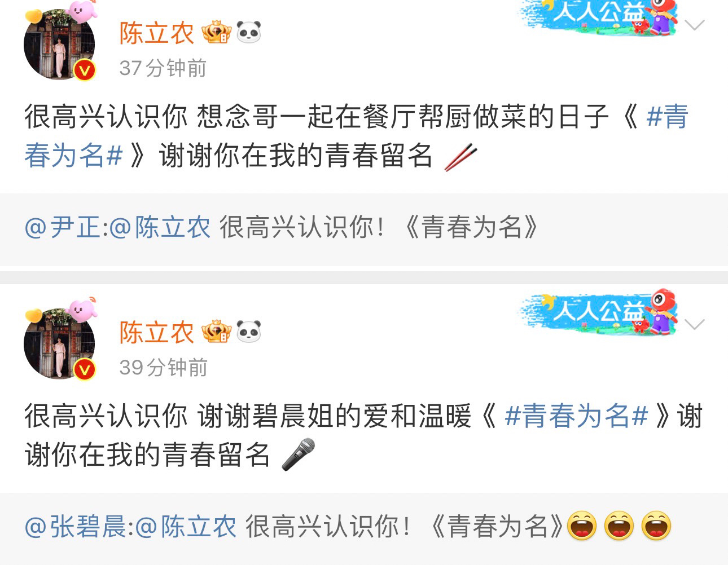
Task: Click the 人人公益 banner on first post
Action: [x=598, y=17]
